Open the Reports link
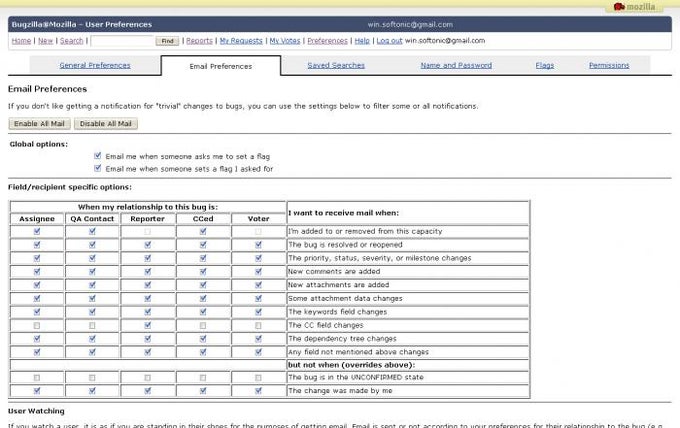Image resolution: width=680 pixels, height=428 pixels. point(199,41)
